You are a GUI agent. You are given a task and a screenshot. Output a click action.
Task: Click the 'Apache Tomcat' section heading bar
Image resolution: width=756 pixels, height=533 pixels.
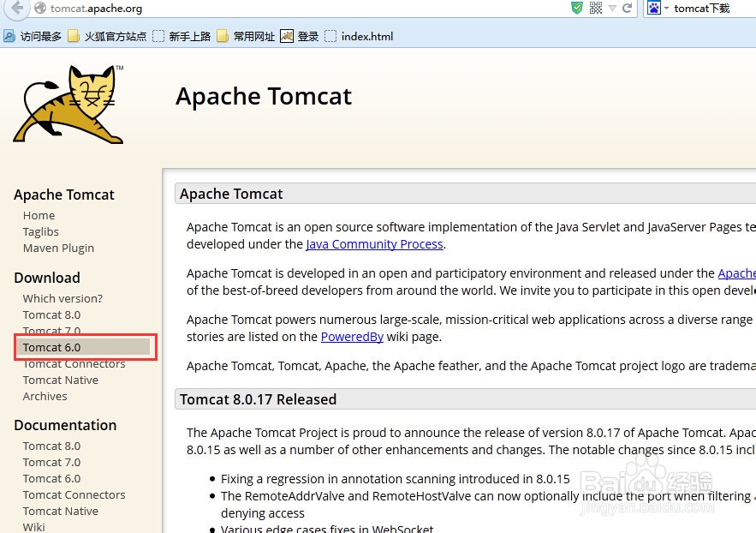click(x=465, y=194)
